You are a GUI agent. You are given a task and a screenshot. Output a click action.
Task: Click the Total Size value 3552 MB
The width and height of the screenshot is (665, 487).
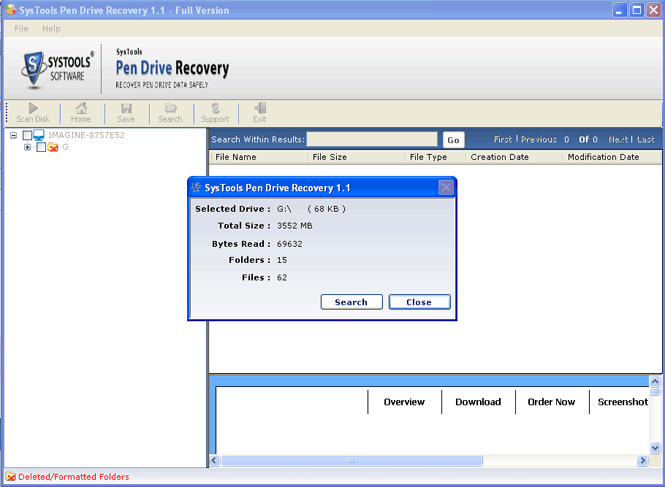[x=295, y=226]
